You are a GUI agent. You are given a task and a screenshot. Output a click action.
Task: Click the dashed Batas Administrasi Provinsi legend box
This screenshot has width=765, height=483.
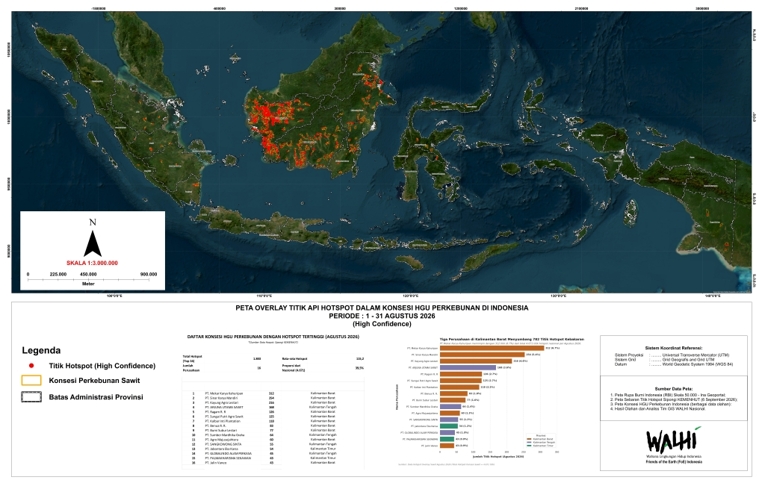(x=31, y=397)
